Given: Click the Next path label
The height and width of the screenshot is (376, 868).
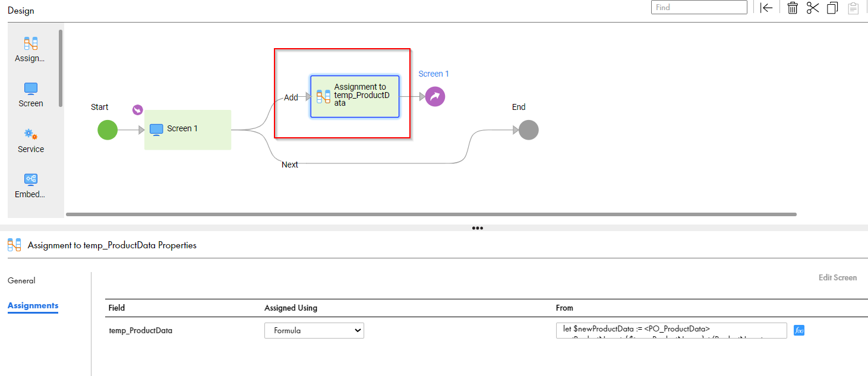Looking at the screenshot, I should (290, 165).
